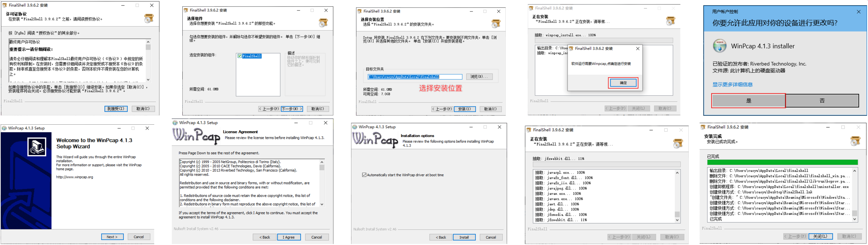The image size is (868, 245).
Task: Close the 用户帐户控制 prompt
Action: coord(858,12)
